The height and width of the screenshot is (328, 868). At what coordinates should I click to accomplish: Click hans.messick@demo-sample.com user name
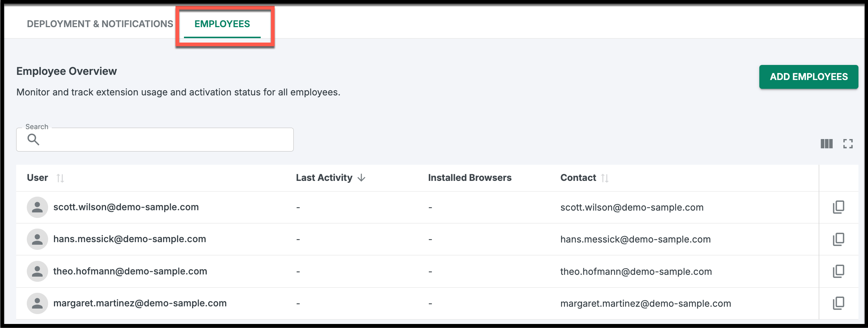pos(130,239)
